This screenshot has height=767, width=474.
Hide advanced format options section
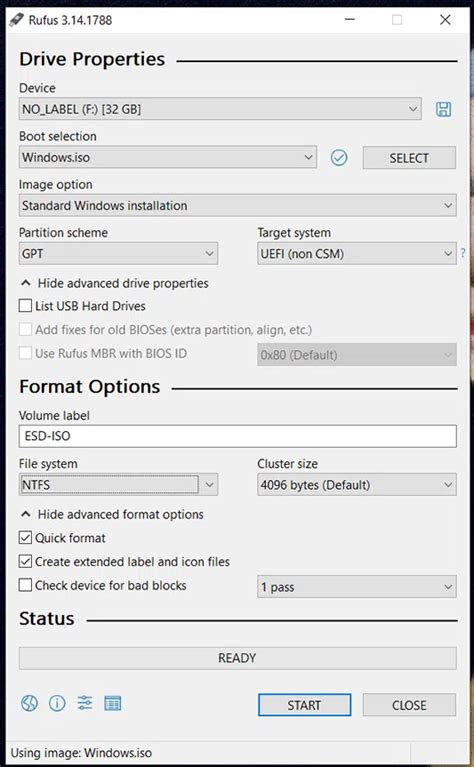click(x=113, y=514)
